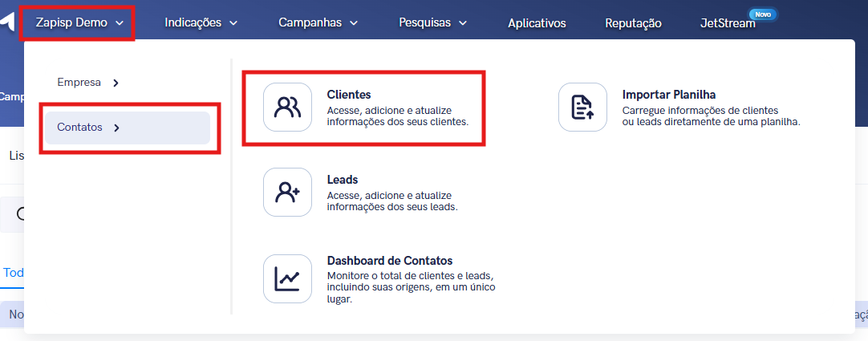Open Reputação from the navigation bar
Viewport: 868px width, 341px height.
click(633, 23)
